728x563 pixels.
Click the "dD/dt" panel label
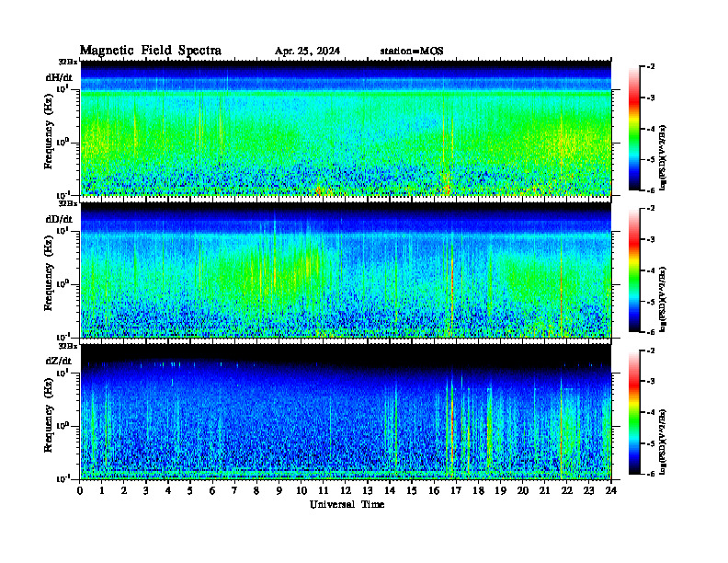[x=59, y=219]
